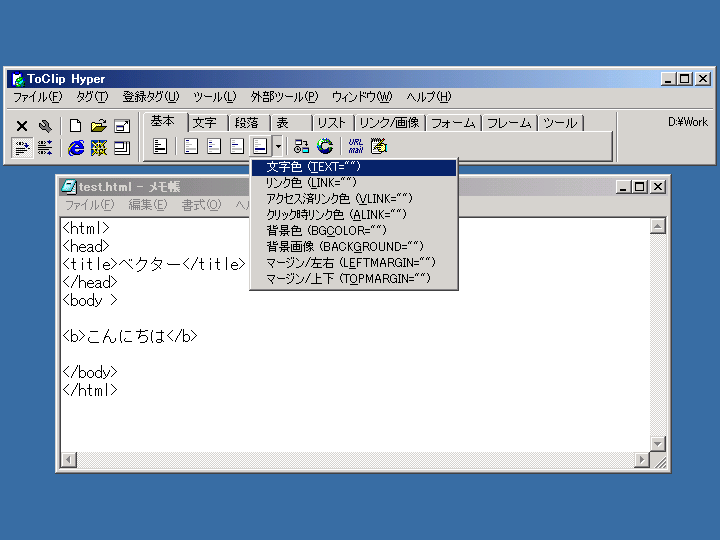
Task: Switch to the フォーム tab
Action: 453,123
